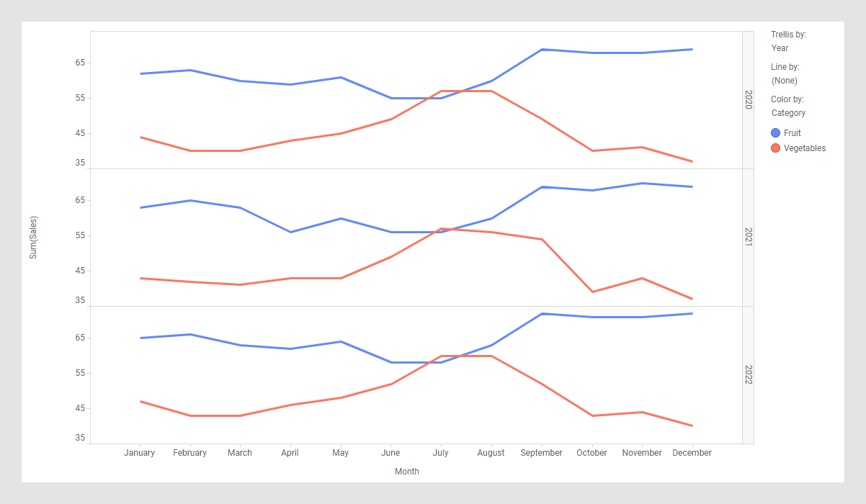Select the 2020 trellis panel header
This screenshot has height=504, width=866.
coord(748,100)
